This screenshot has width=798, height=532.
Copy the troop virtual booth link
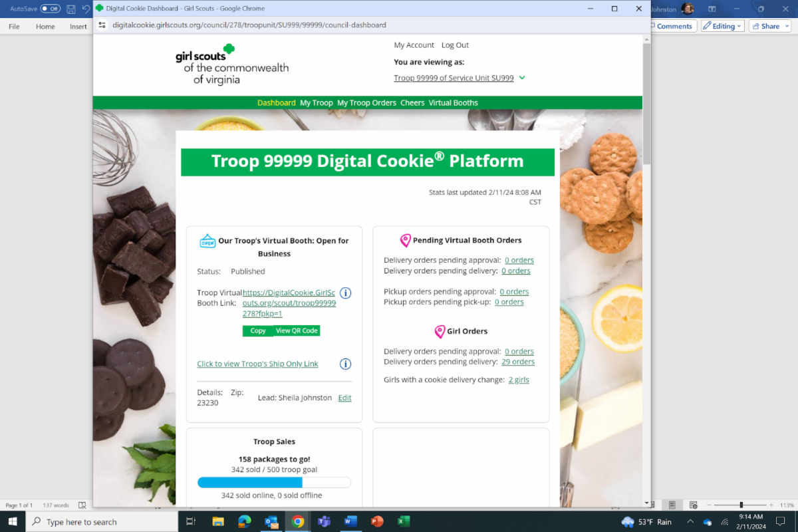[258, 331]
